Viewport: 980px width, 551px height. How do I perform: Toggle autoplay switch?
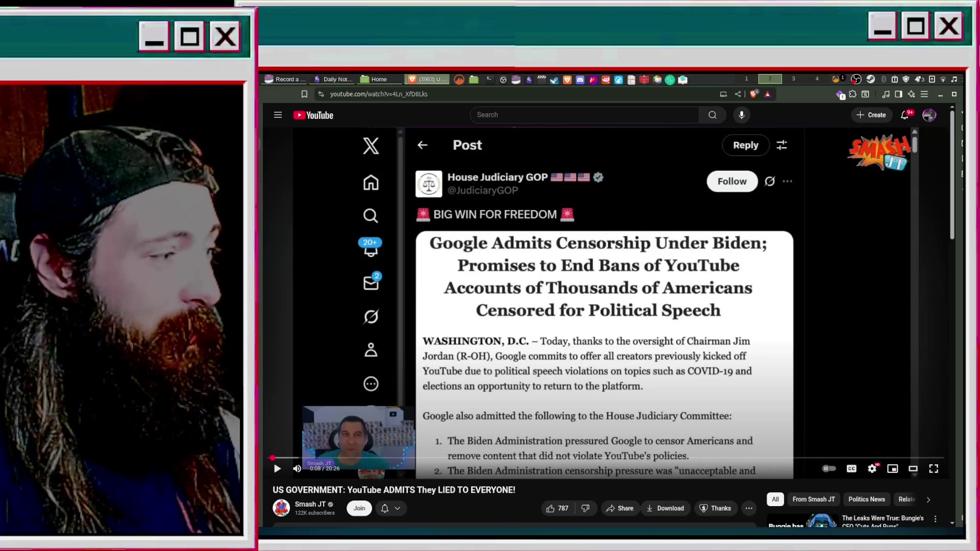pos(828,468)
